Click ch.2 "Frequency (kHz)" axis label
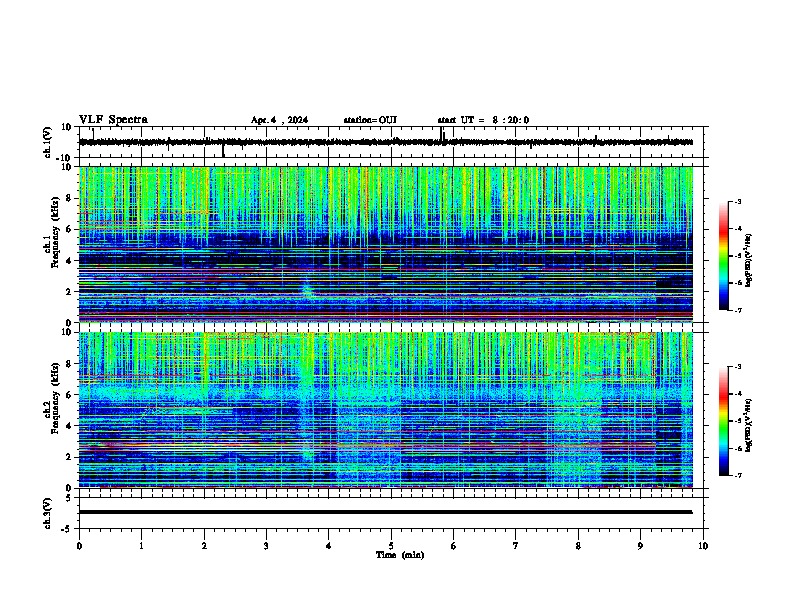Viewport: 792px width, 612px height. (x=55, y=398)
